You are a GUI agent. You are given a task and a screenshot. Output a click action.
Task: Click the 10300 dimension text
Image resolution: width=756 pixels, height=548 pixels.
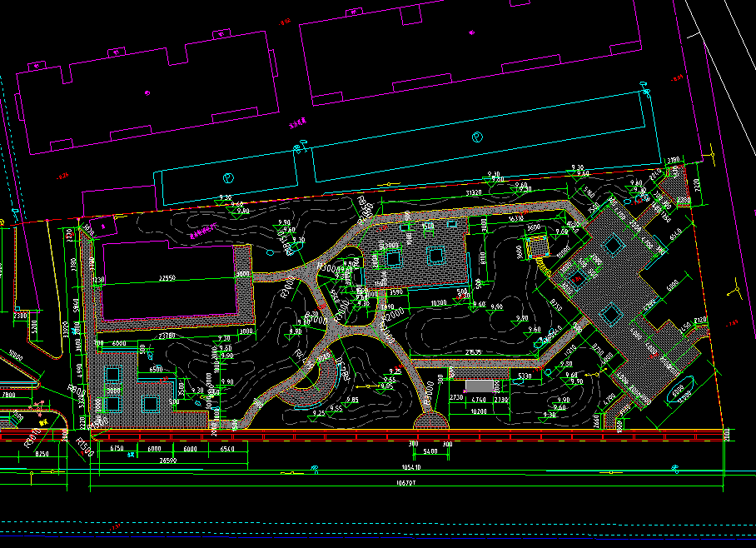pos(439,302)
